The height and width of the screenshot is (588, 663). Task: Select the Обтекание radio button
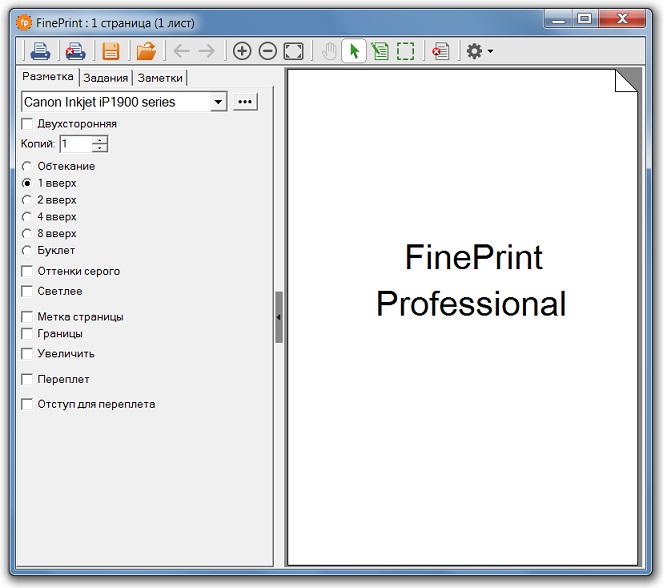pyautogui.click(x=27, y=166)
